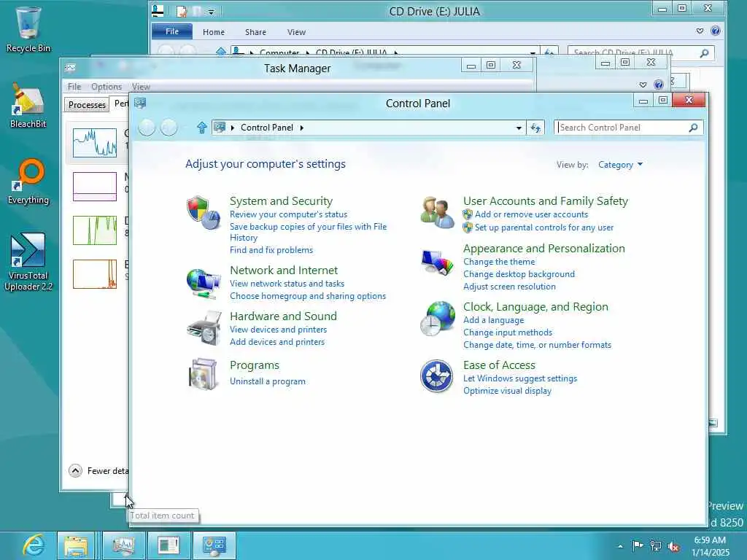The image size is (747, 560).
Task: Click the search magnifier in Control Panel
Action: point(693,127)
